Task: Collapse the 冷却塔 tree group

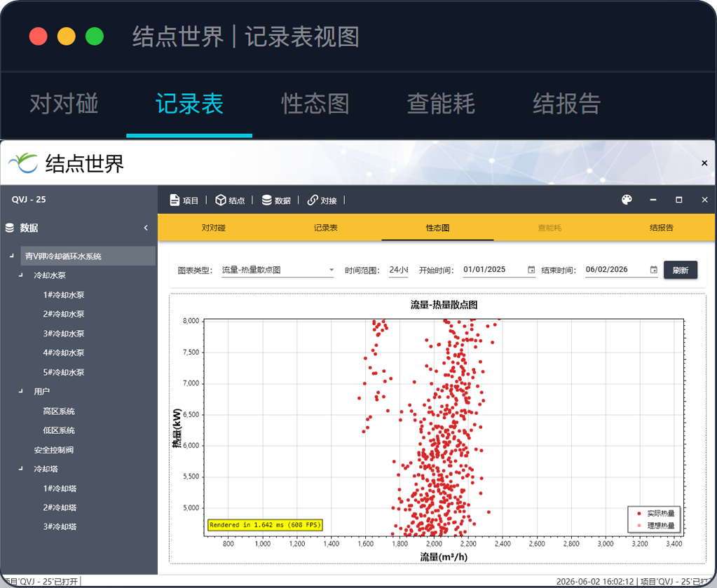Action: click(x=20, y=469)
